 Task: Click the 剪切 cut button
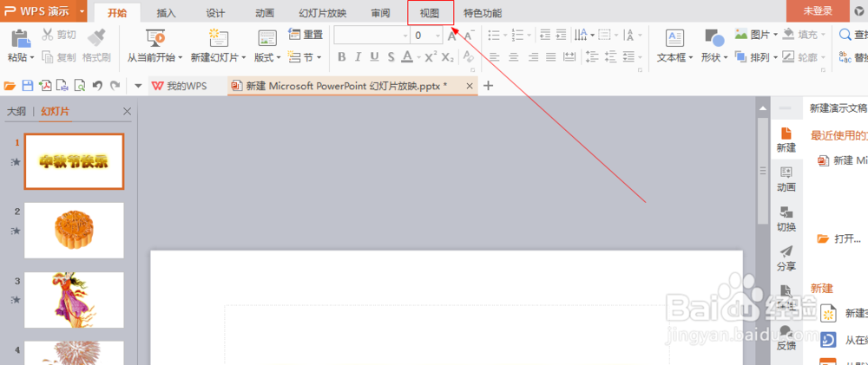pyautogui.click(x=59, y=36)
